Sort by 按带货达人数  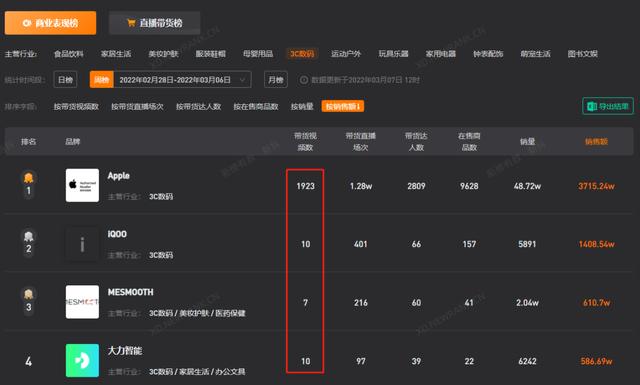198,107
